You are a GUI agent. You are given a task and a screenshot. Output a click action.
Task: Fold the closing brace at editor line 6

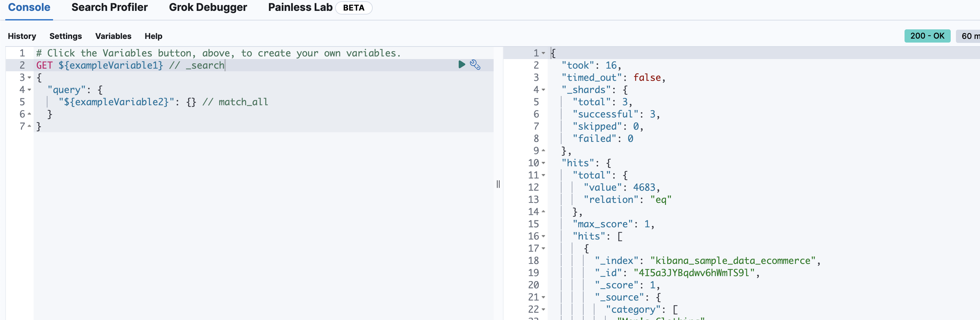(x=29, y=114)
